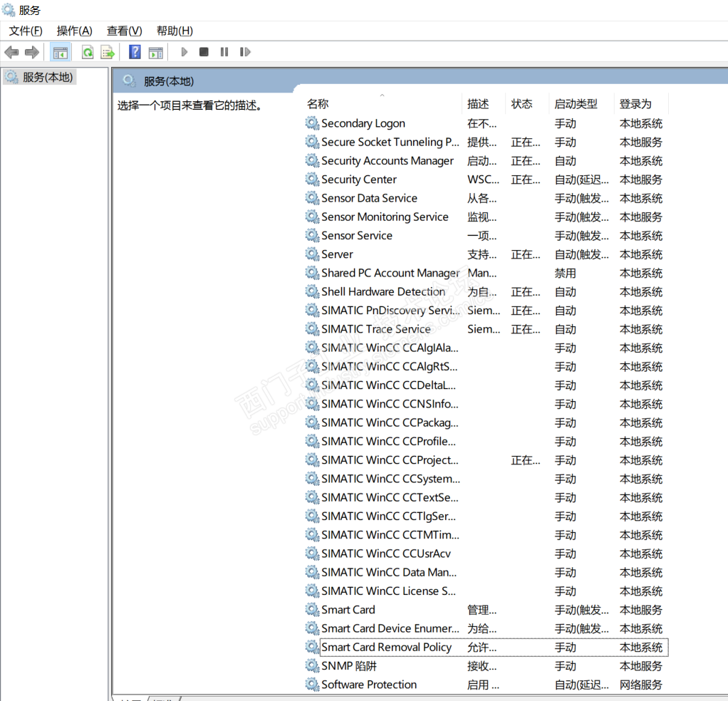
Task: Click gear icon of Sensor Service
Action: click(312, 235)
